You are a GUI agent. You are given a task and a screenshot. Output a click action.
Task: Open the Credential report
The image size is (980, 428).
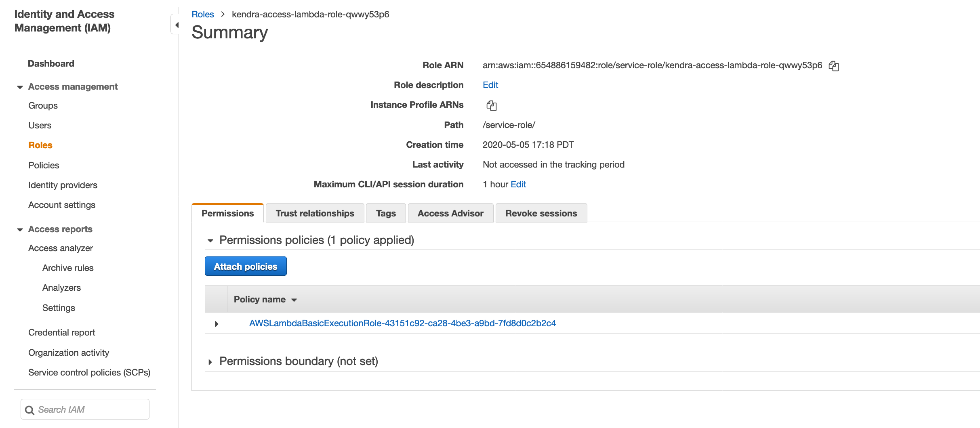click(x=61, y=332)
